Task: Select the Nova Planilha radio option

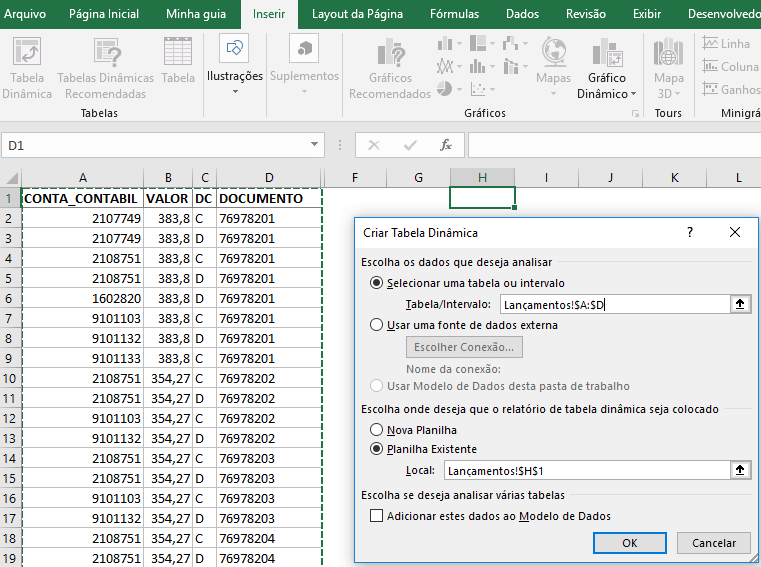Action: tap(376, 429)
